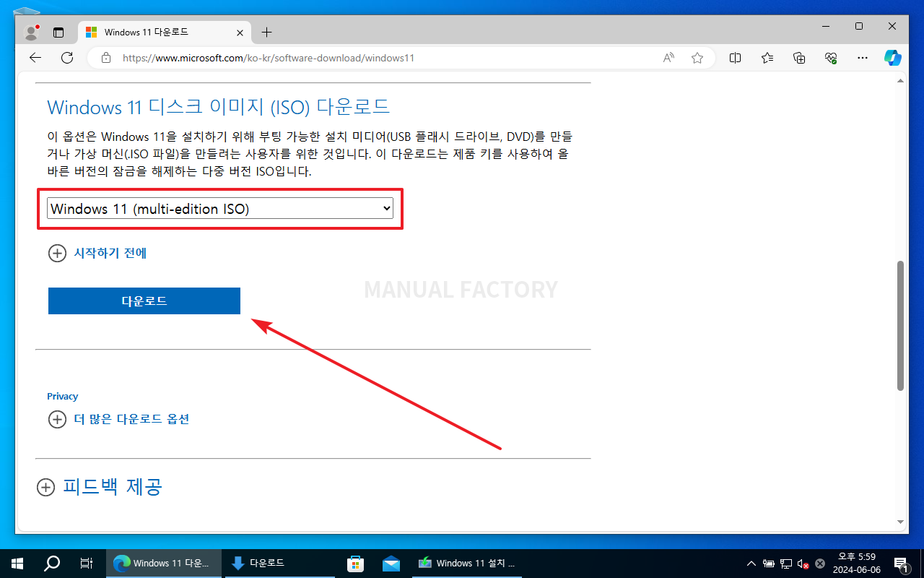Click the scrollbar up arrow
Viewport: 924px width, 578px height.
pyautogui.click(x=900, y=81)
